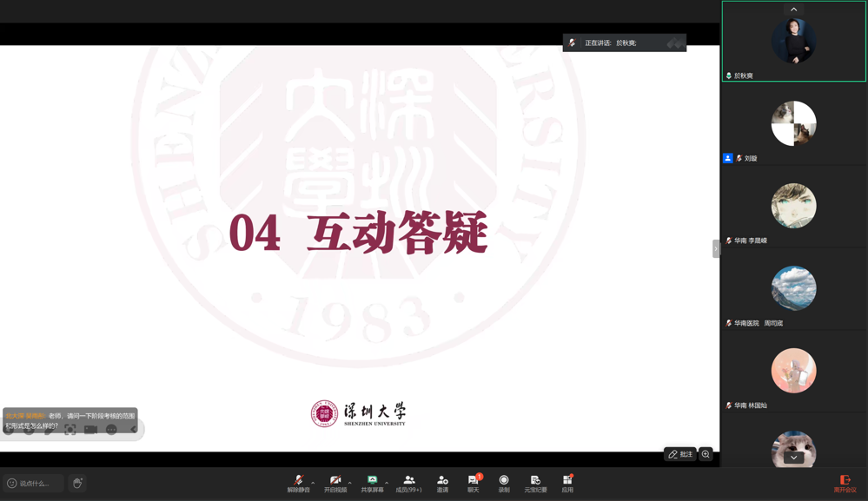Screen dimensions: 868x501
Task: Click the incoming chat message popup
Action: pyautogui.click(x=70, y=421)
